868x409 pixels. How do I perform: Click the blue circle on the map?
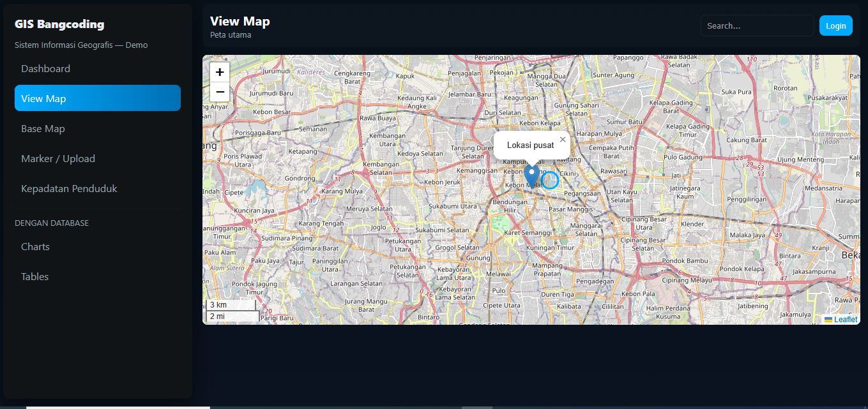click(x=550, y=180)
